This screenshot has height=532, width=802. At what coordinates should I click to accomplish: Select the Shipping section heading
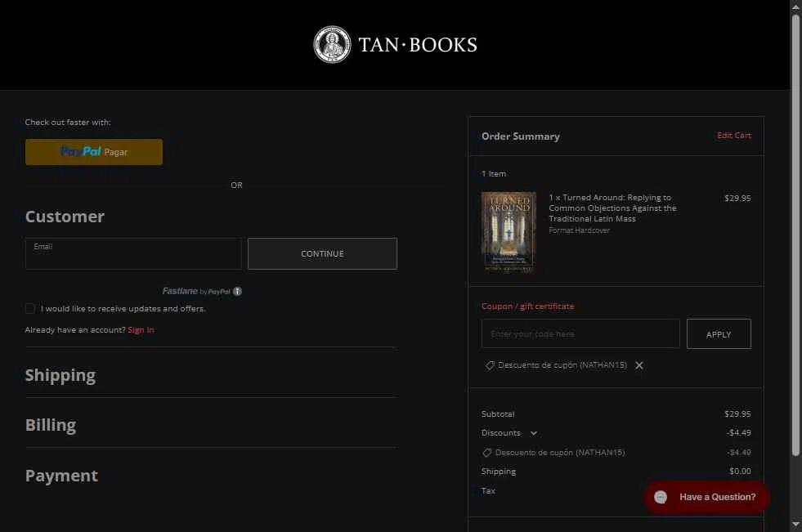pyautogui.click(x=60, y=375)
